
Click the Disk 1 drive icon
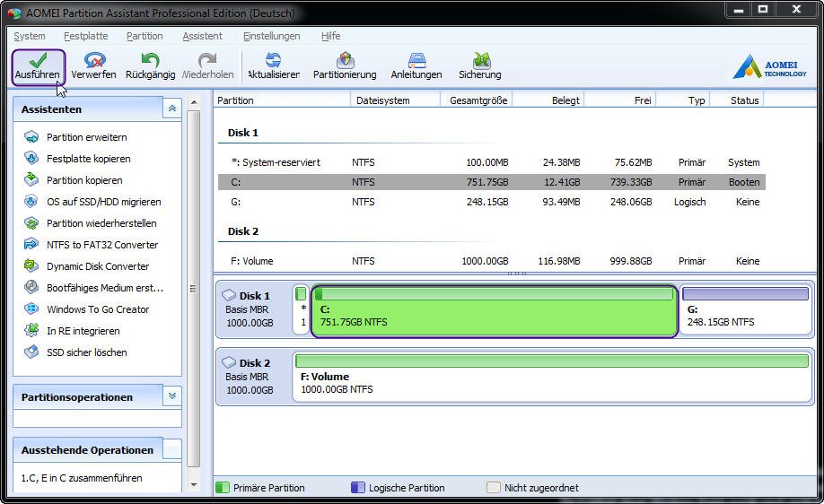pyautogui.click(x=229, y=295)
